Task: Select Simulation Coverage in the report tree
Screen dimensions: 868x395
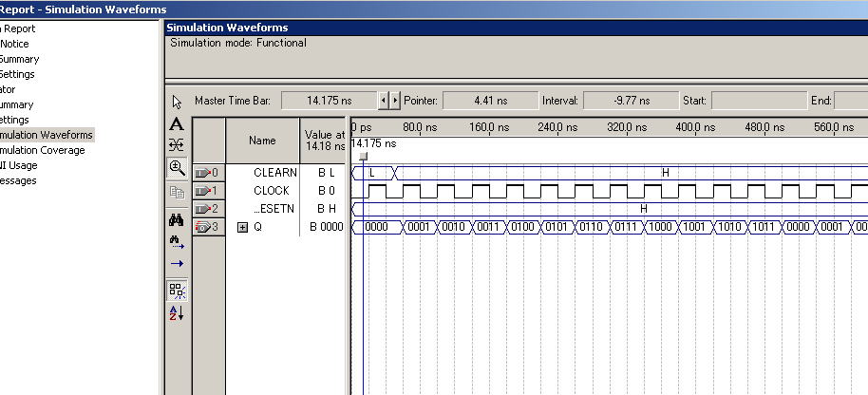Action: tap(42, 150)
